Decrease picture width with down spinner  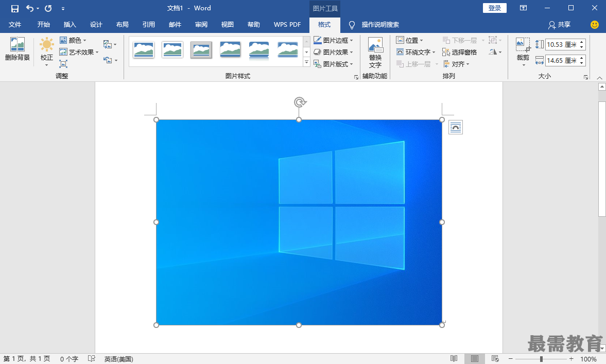point(582,63)
